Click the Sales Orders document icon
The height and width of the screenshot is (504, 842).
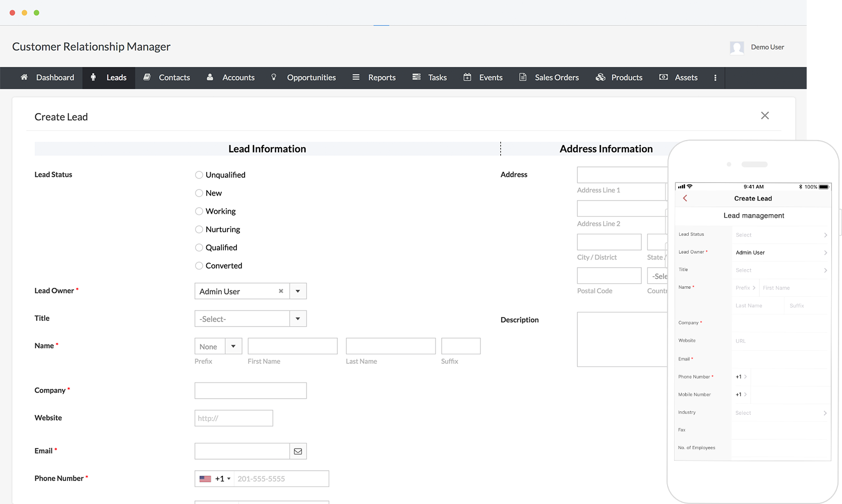pos(523,77)
